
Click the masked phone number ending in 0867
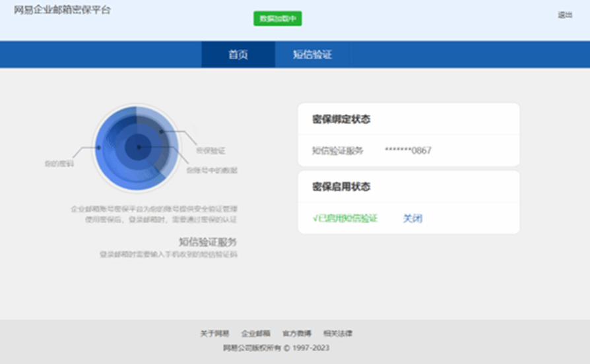pyautogui.click(x=408, y=151)
